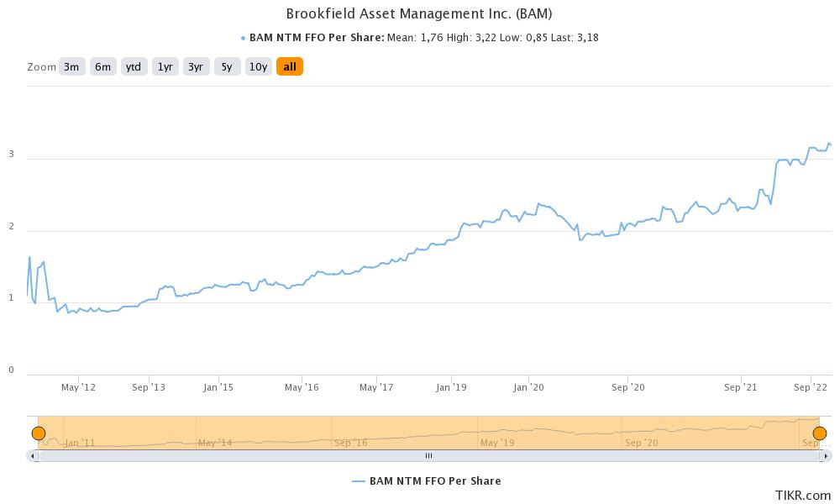
Task: Click the 'High: 3,22' summary value
Action: point(471,38)
